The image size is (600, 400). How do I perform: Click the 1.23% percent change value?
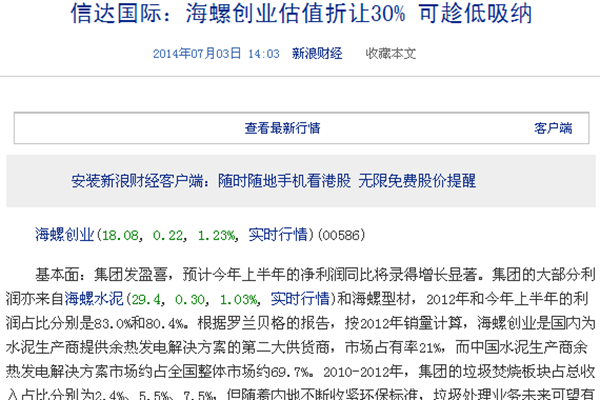[216, 235]
